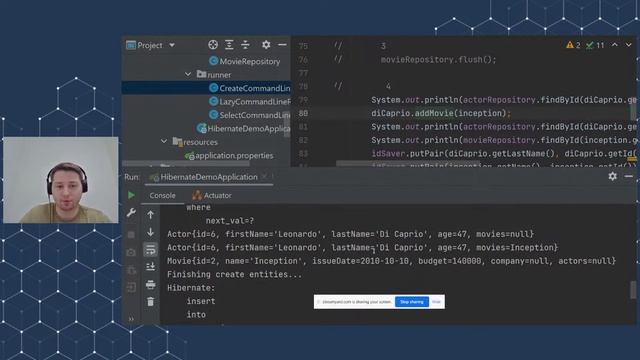The image size is (640, 360).
Task: Click console line 'Finishing create entities...'
Action: tap(234, 274)
